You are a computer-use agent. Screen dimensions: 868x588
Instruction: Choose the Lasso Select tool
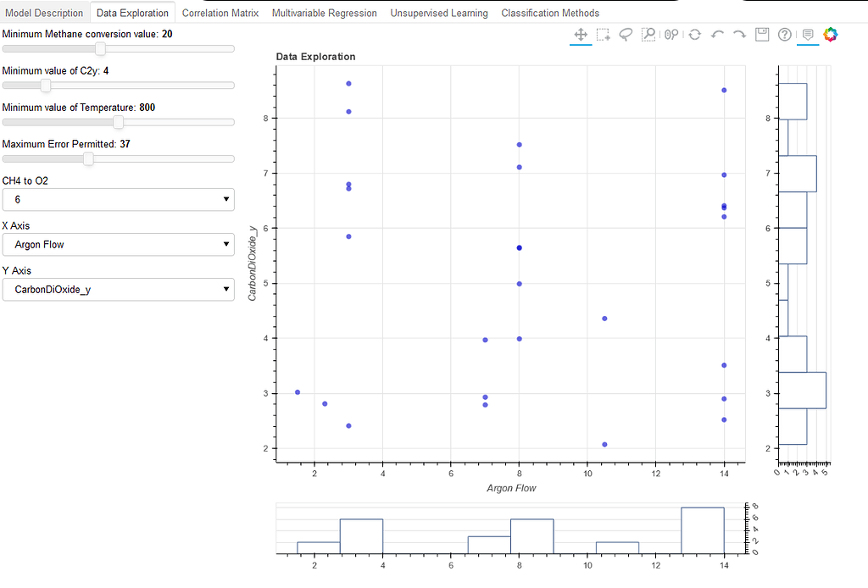point(626,34)
